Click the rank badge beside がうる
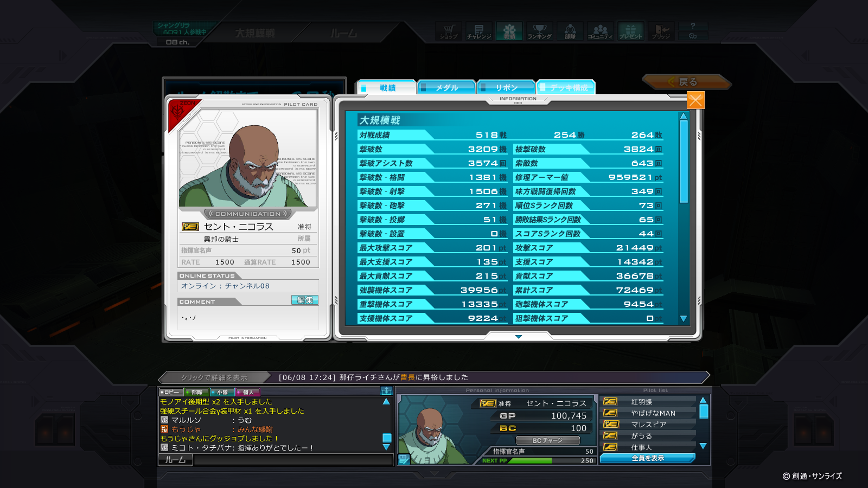This screenshot has width=868, height=488. point(610,436)
